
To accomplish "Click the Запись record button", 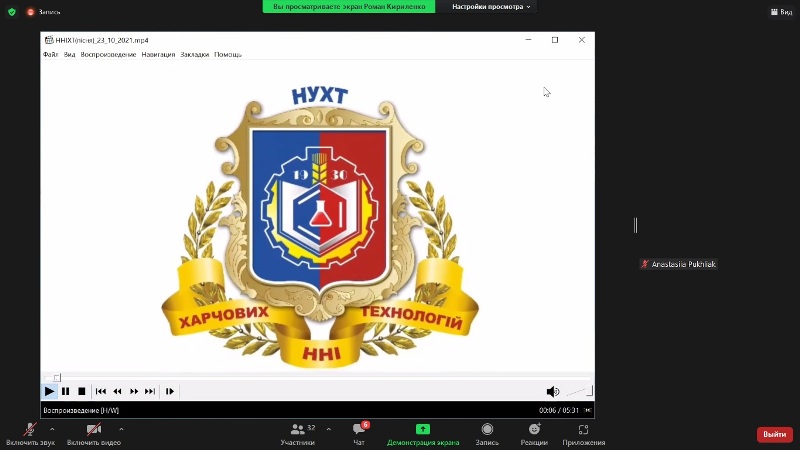I will point(487,435).
